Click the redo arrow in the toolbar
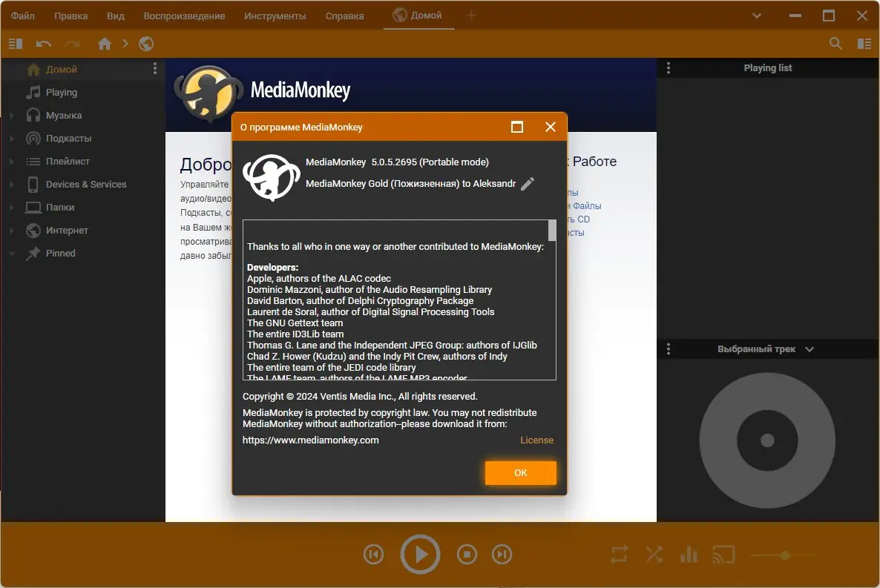Image resolution: width=880 pixels, height=588 pixels. pyautogui.click(x=72, y=43)
